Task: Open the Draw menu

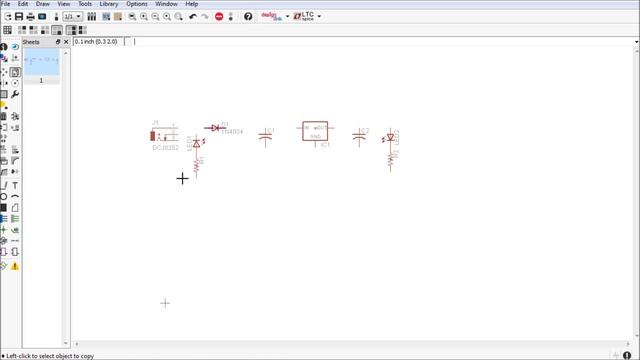Action: pos(42,4)
